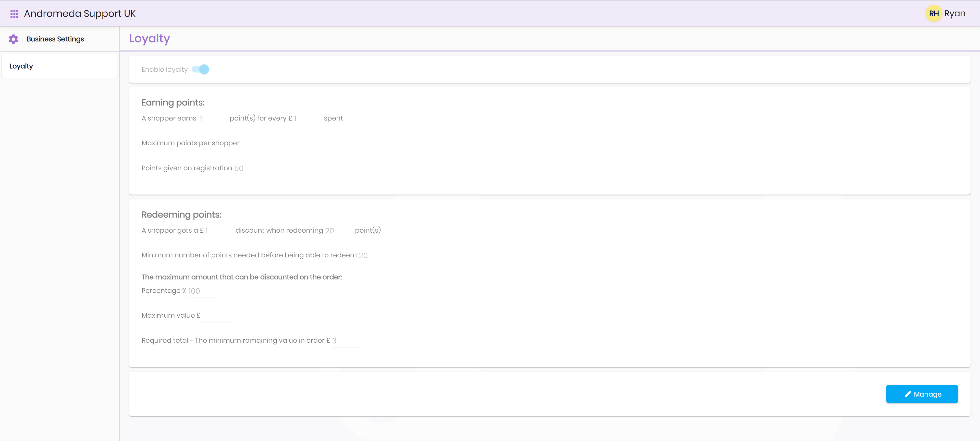
Task: Click the discount amount pounds field
Action: pyautogui.click(x=219, y=231)
